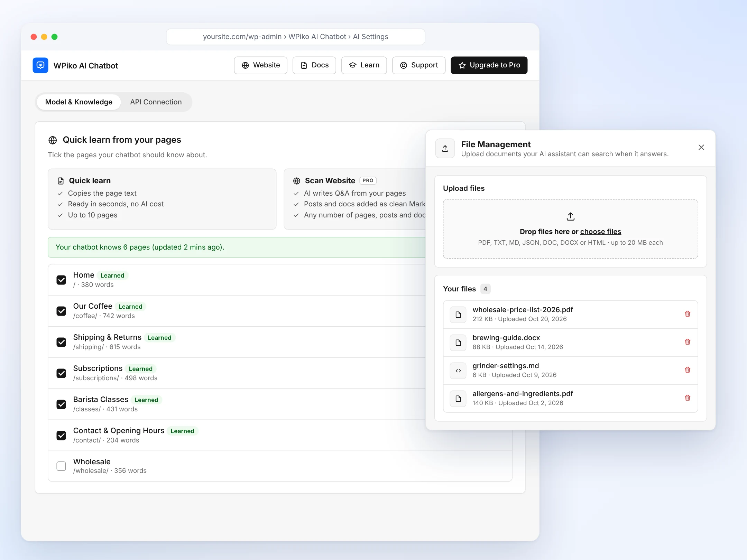Click the Learned badge beside Home

(x=112, y=276)
